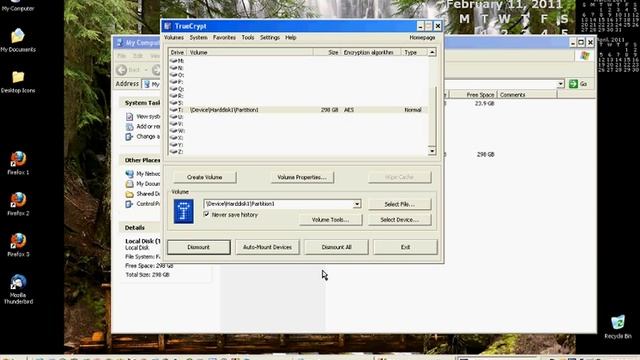
Task: Launch Mozilla Thunderbird shortcut
Action: click(18, 289)
